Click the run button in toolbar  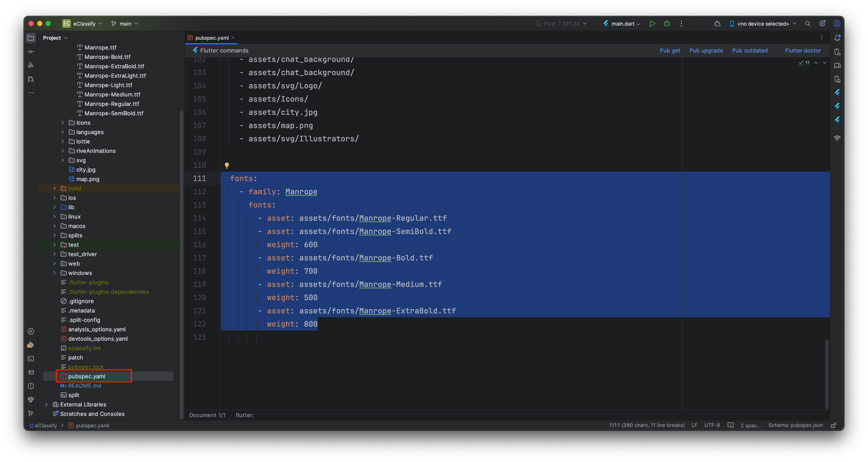pyautogui.click(x=652, y=23)
